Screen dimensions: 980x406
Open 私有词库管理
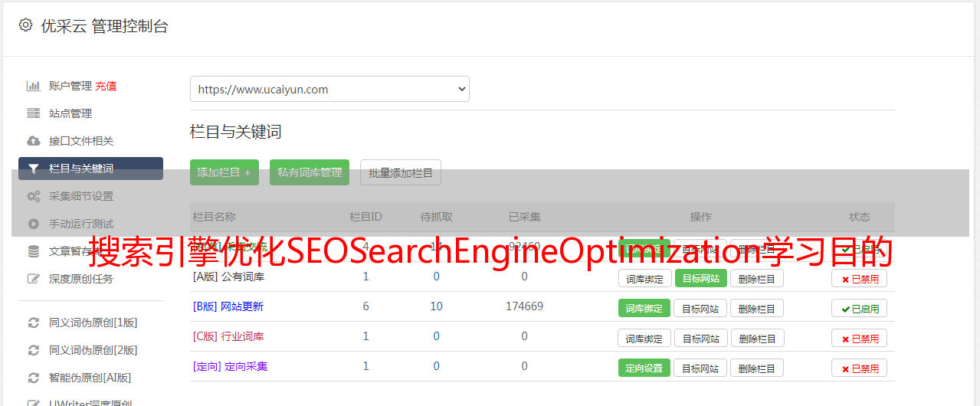[310, 172]
